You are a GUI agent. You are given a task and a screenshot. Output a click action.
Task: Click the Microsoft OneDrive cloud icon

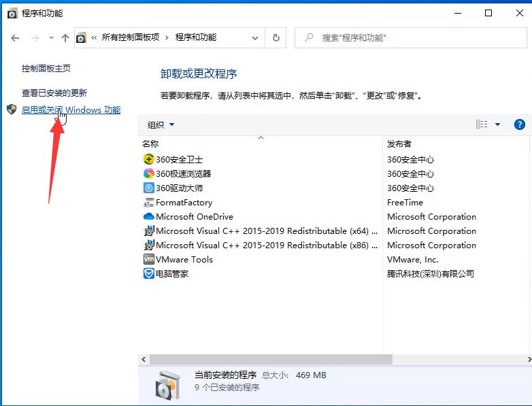pyautogui.click(x=149, y=216)
